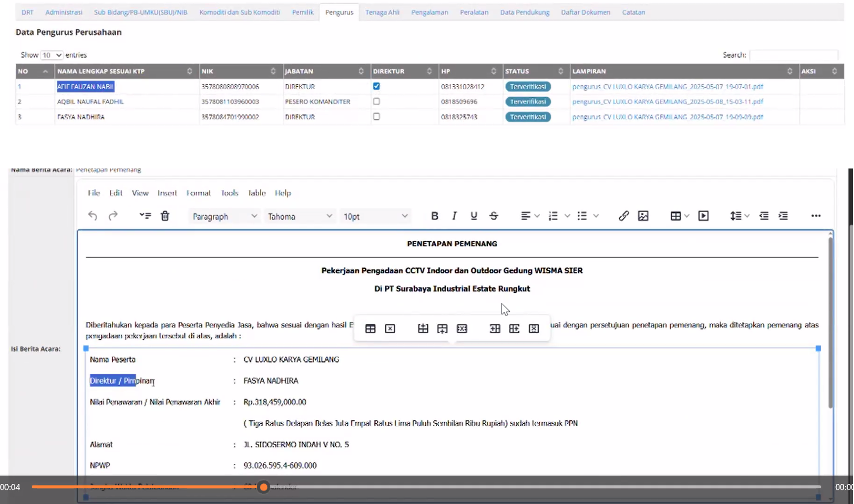
Task: Click Terverifikasi status badge for row 2
Action: [x=528, y=102]
